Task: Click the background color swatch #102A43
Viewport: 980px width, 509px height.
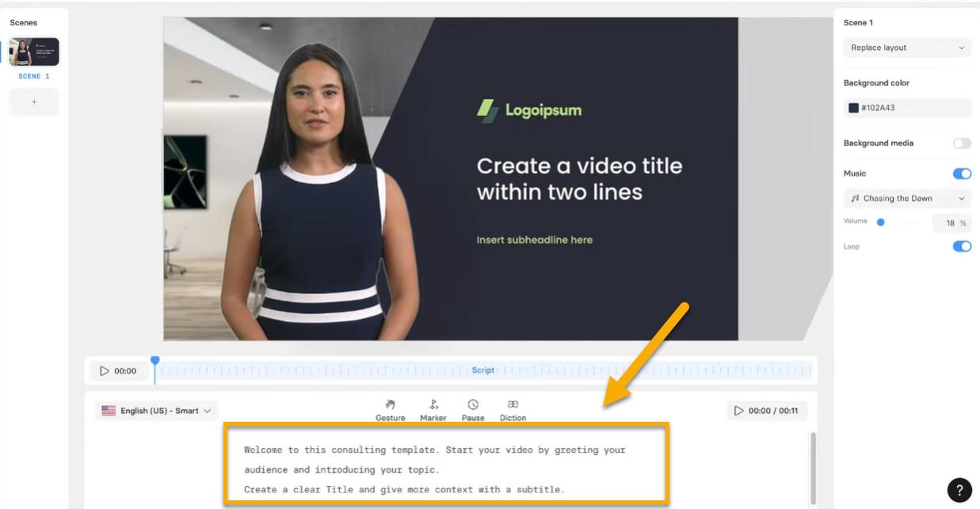Action: pos(853,108)
